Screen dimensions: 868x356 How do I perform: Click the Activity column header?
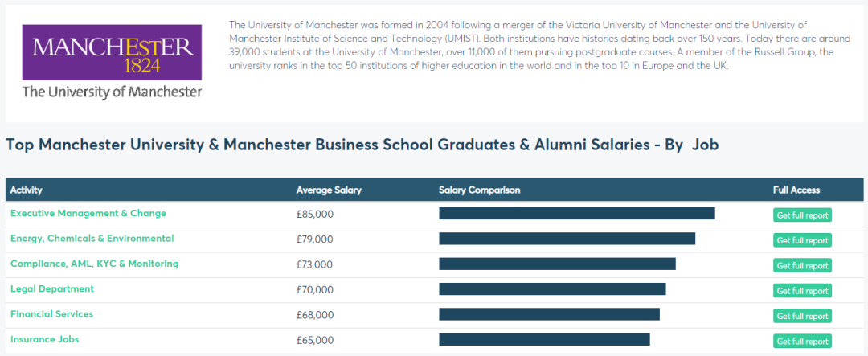click(27, 190)
